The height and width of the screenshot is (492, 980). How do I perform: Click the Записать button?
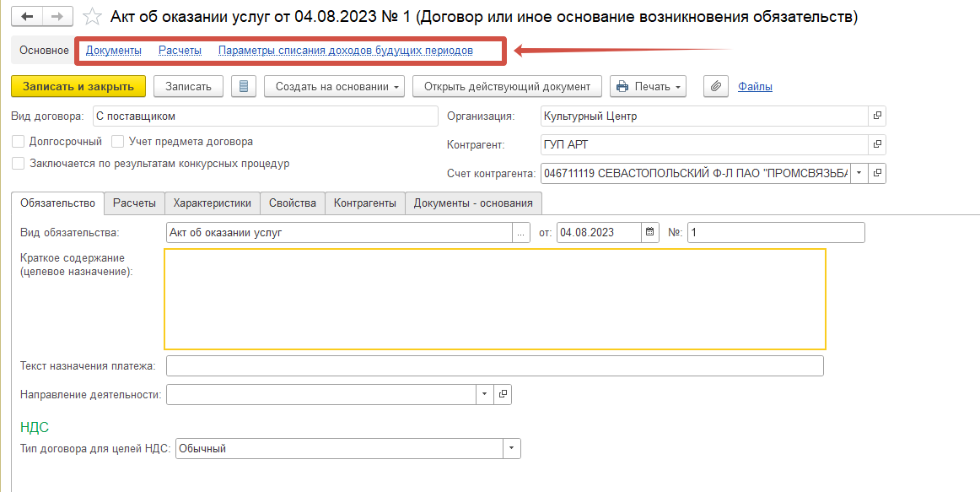pos(188,86)
